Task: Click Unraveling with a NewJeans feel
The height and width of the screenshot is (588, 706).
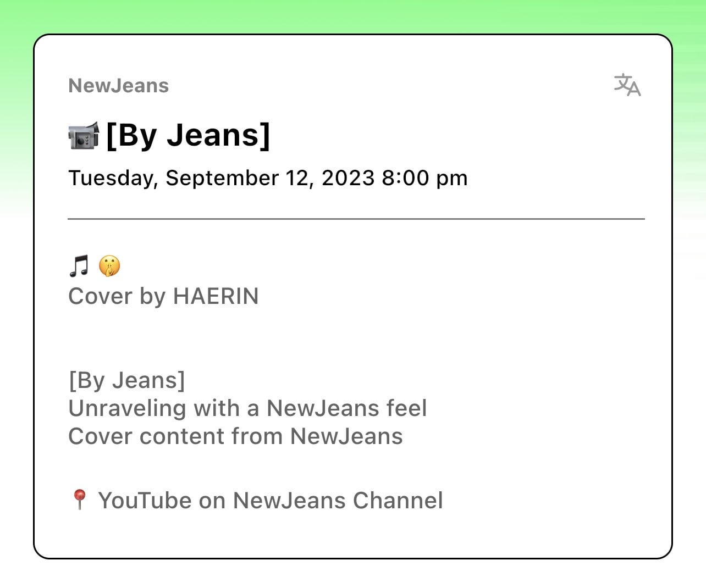Action: coord(247,408)
